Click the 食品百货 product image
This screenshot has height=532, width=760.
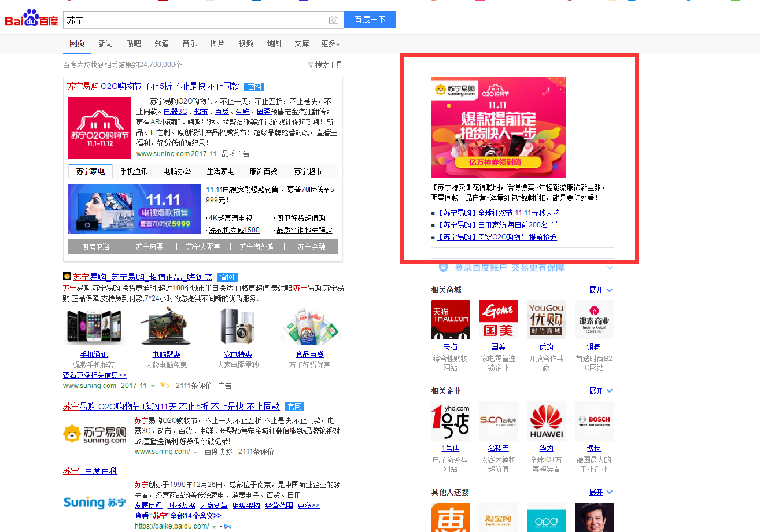(309, 327)
